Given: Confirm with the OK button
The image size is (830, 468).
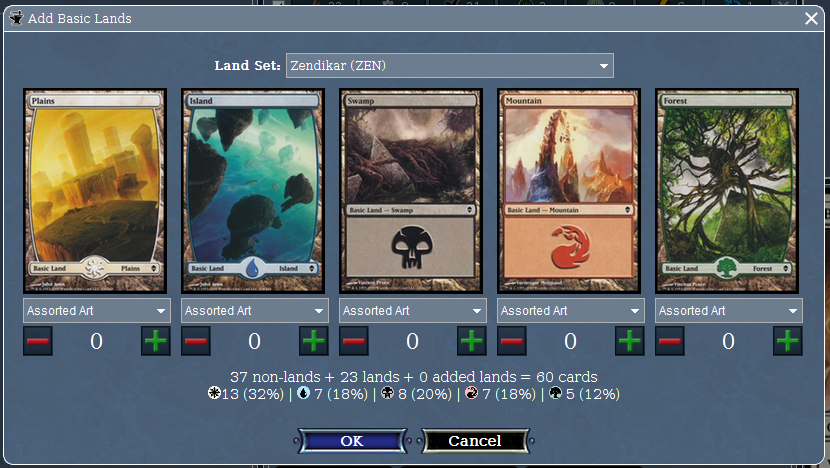Looking at the screenshot, I should pos(352,441).
